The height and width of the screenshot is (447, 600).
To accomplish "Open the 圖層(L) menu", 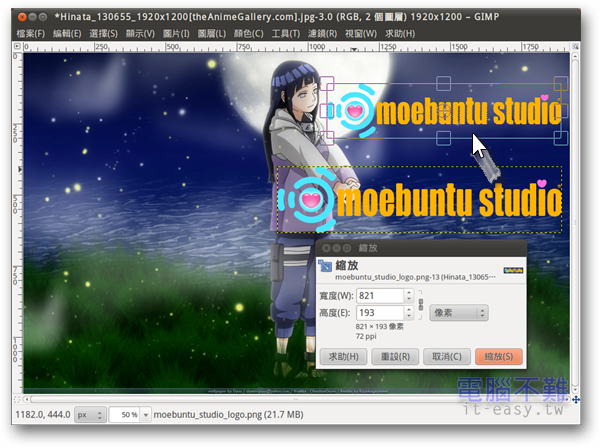I will pos(210,34).
